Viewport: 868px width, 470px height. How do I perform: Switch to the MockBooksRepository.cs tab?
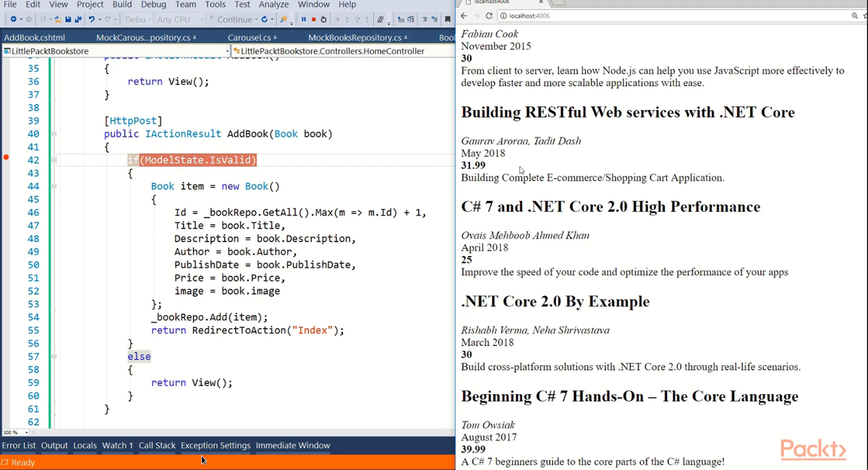(x=354, y=38)
